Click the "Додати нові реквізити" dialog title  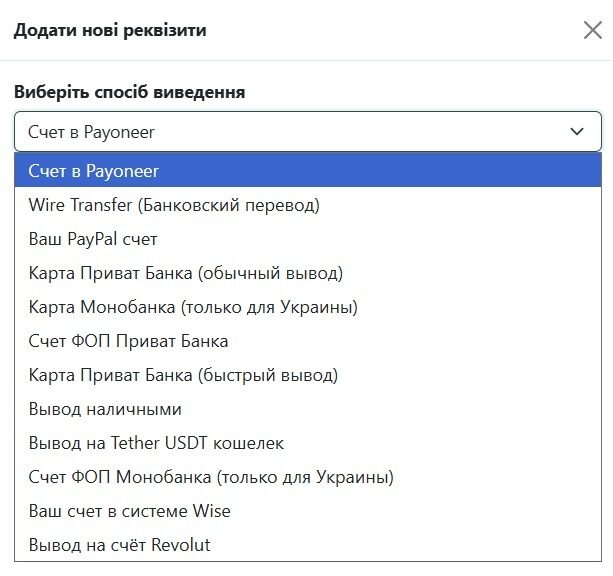tap(110, 30)
